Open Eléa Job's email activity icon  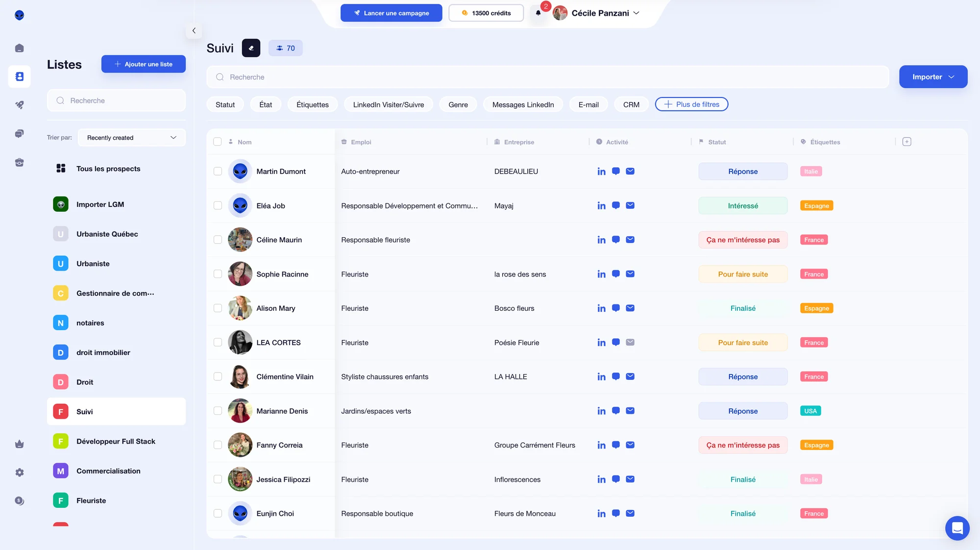point(630,205)
